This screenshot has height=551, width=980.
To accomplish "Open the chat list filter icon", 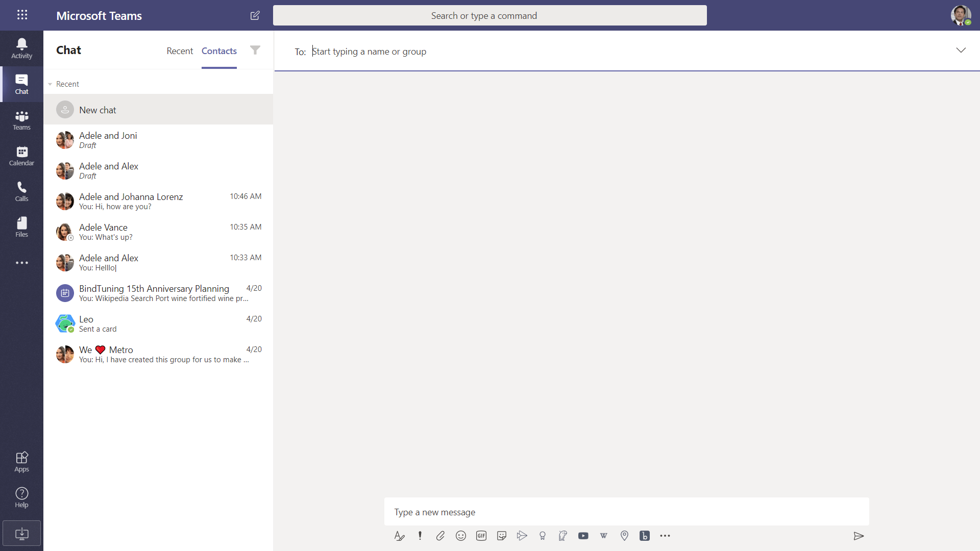I will 255,50.
